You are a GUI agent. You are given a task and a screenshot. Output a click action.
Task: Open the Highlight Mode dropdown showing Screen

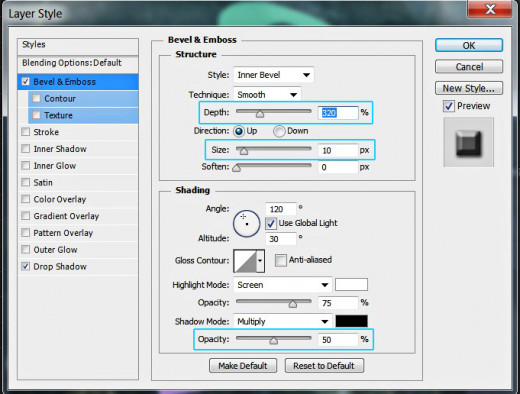pos(283,285)
